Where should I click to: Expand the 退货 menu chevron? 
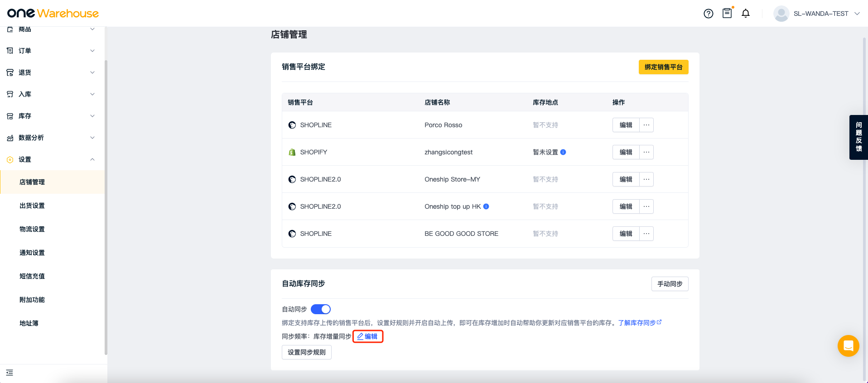point(92,72)
